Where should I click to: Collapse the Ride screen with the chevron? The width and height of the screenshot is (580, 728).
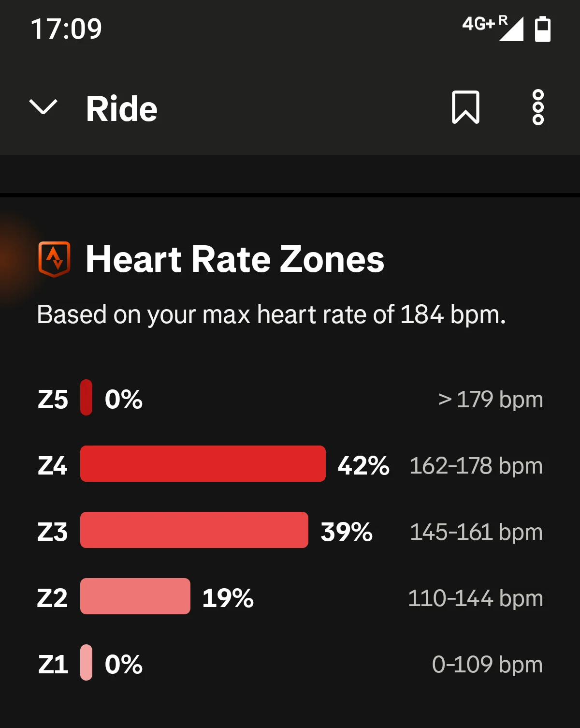click(x=43, y=107)
